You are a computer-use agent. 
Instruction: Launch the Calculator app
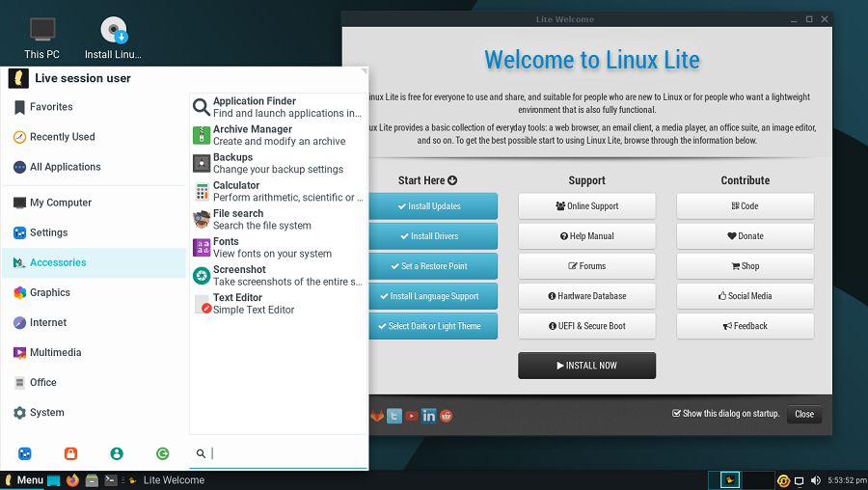coord(278,192)
